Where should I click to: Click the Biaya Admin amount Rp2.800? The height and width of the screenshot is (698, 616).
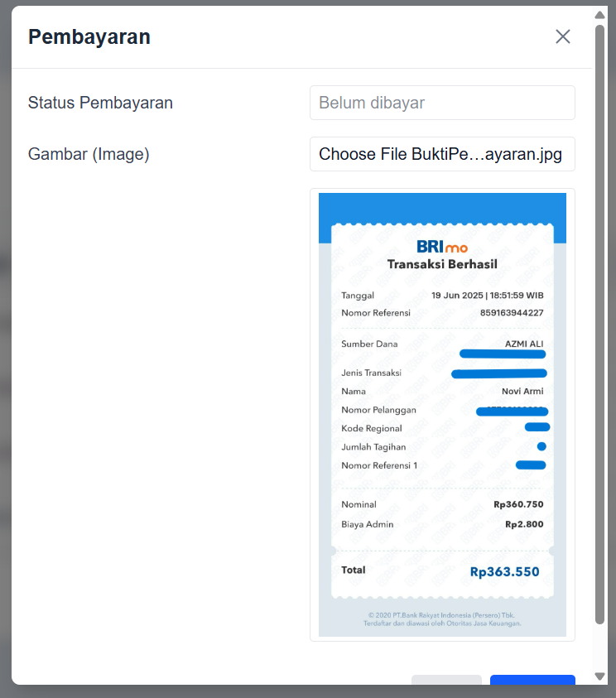(524, 524)
